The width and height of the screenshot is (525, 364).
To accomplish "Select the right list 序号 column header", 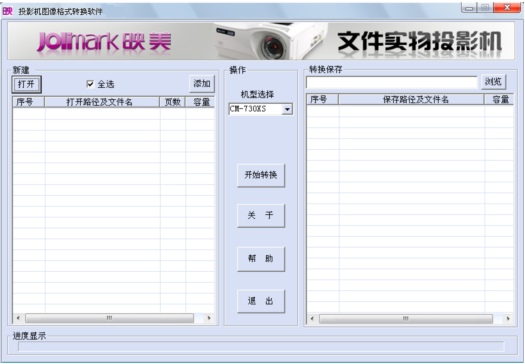I will (x=322, y=99).
